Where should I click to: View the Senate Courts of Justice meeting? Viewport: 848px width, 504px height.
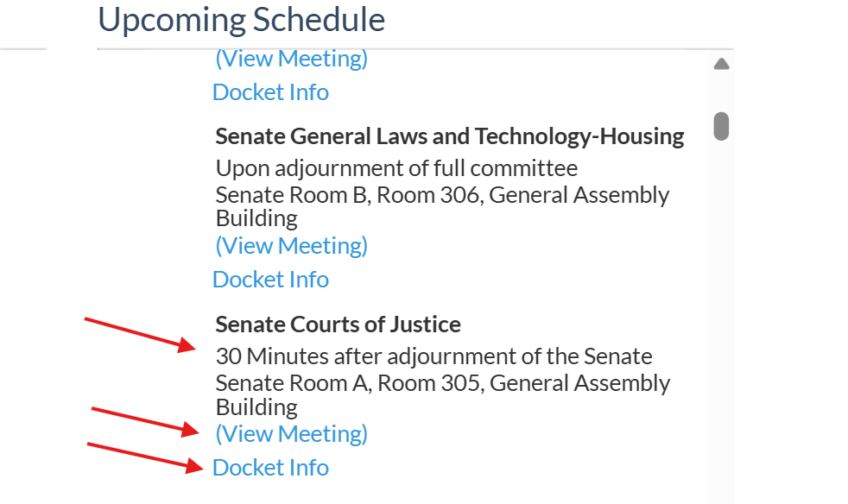pos(291,433)
